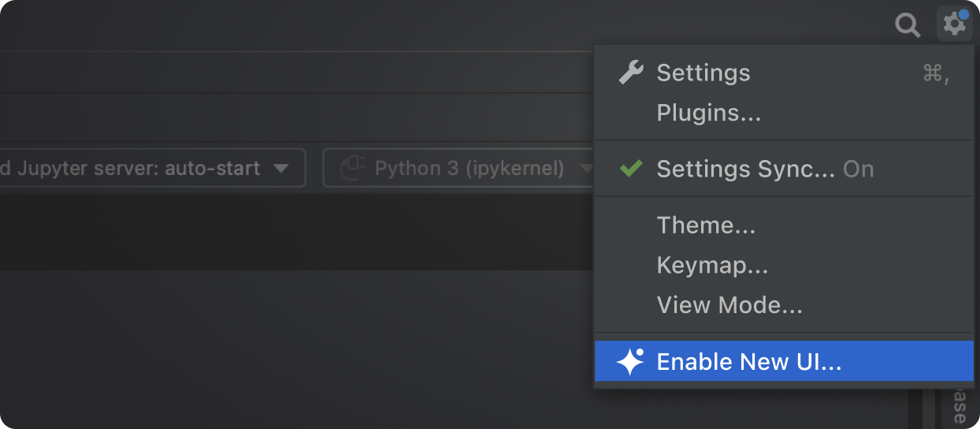Open Settings from the popup menu
The image size is (980, 429).
pyautogui.click(x=703, y=73)
